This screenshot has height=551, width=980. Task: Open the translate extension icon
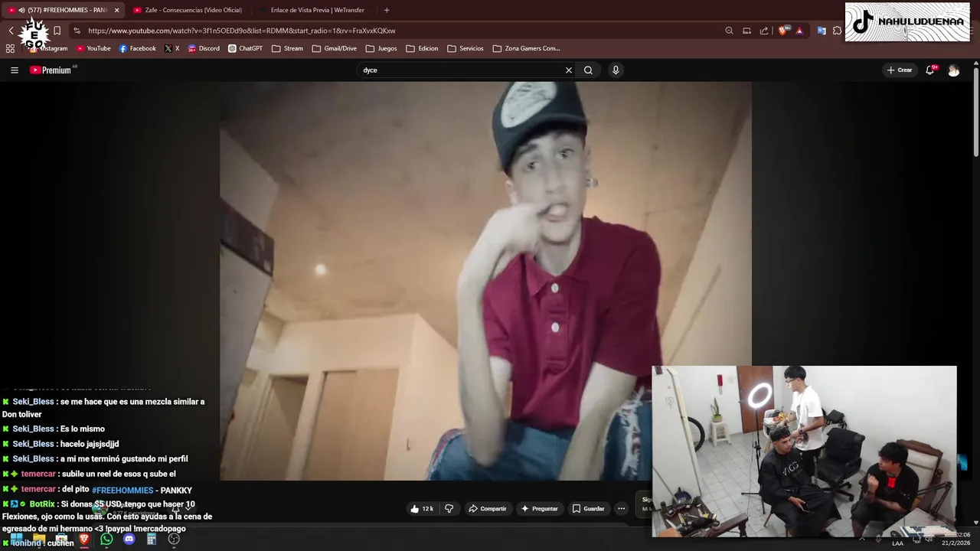point(822,31)
